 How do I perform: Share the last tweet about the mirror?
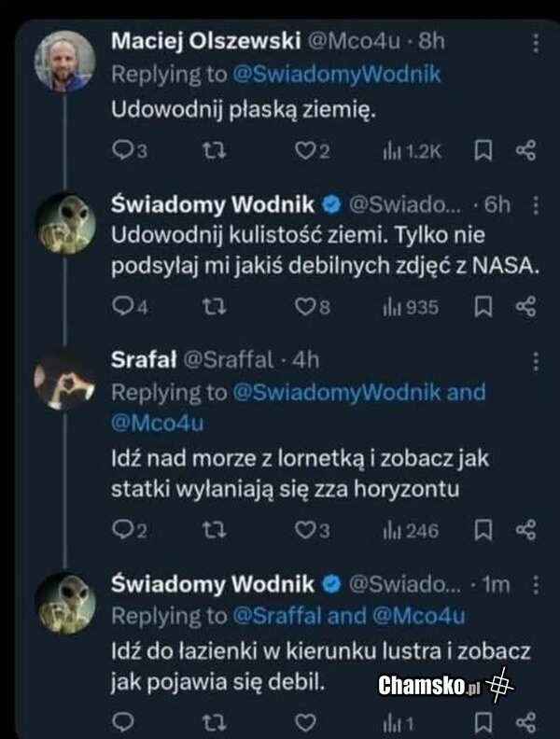pyautogui.click(x=525, y=721)
